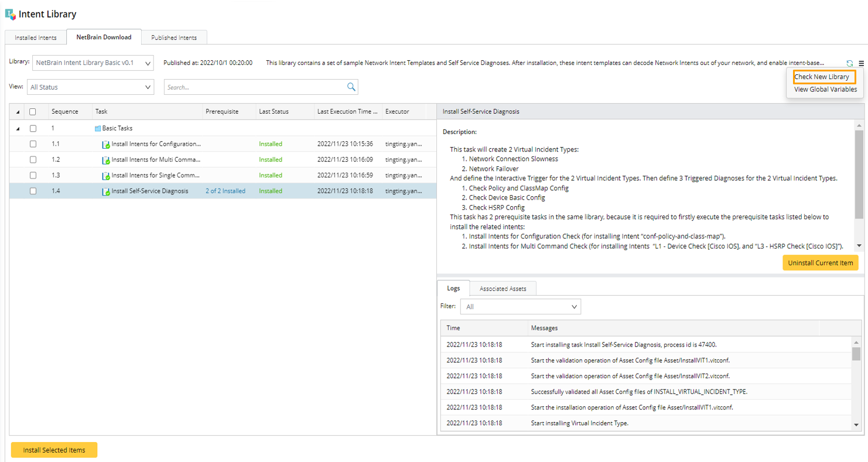Open the Library dropdown
This screenshot has width=868, height=462.
93,63
